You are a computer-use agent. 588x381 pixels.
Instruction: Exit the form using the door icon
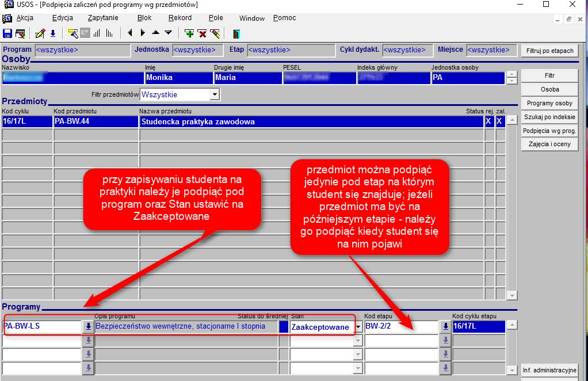click(x=236, y=34)
